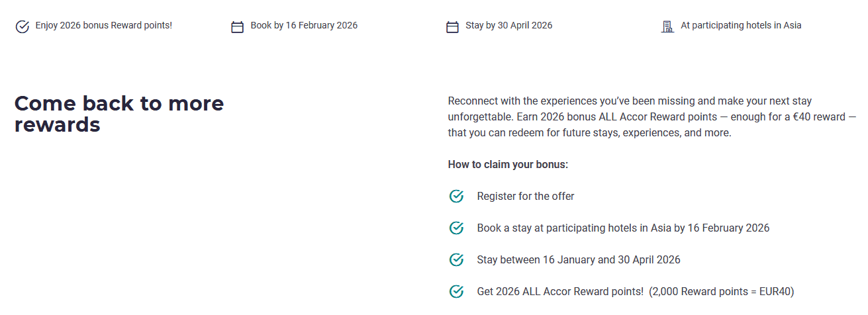Click the Stay between 16 January and 30 April step

579,259
